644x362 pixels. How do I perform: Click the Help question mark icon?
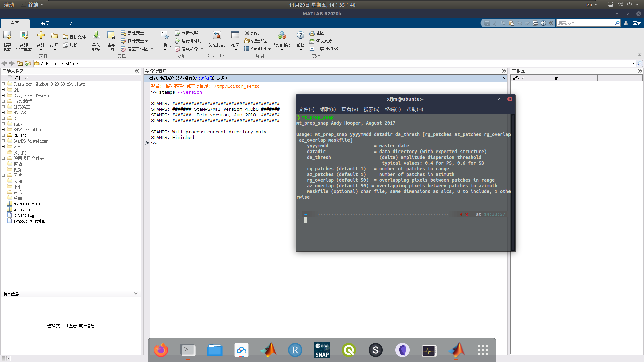click(x=301, y=35)
